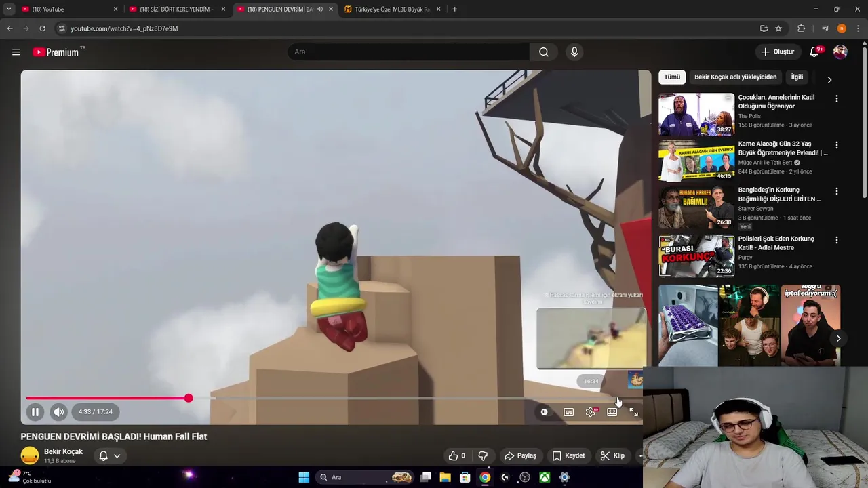
Task: Open options for 'Polisleri Şok Eden' video
Action: click(836, 240)
